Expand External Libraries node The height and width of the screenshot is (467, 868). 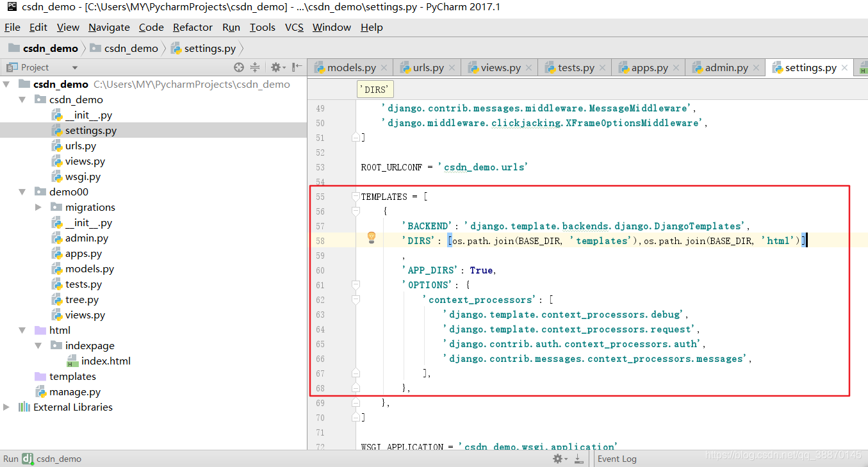pos(6,407)
